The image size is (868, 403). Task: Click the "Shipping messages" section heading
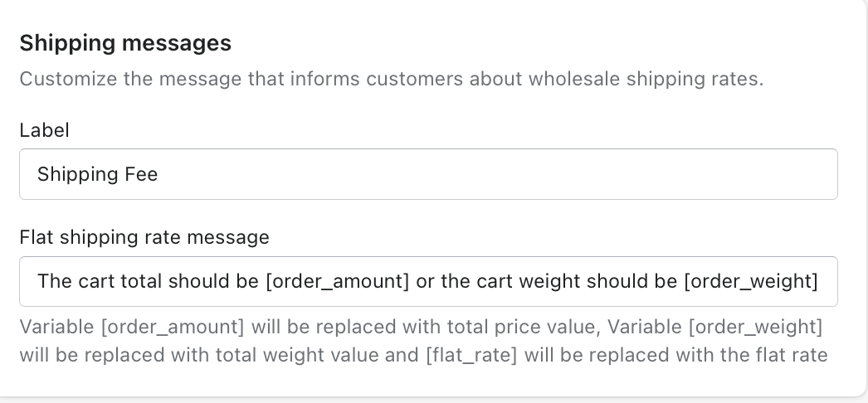tap(125, 43)
